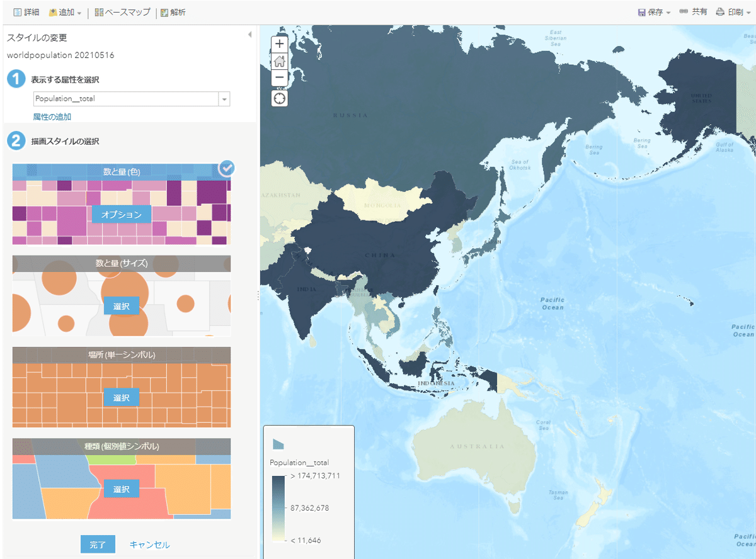Image resolution: width=756 pixels, height=559 pixels.
Task: Click the selected style checkmark badge
Action: 227,168
